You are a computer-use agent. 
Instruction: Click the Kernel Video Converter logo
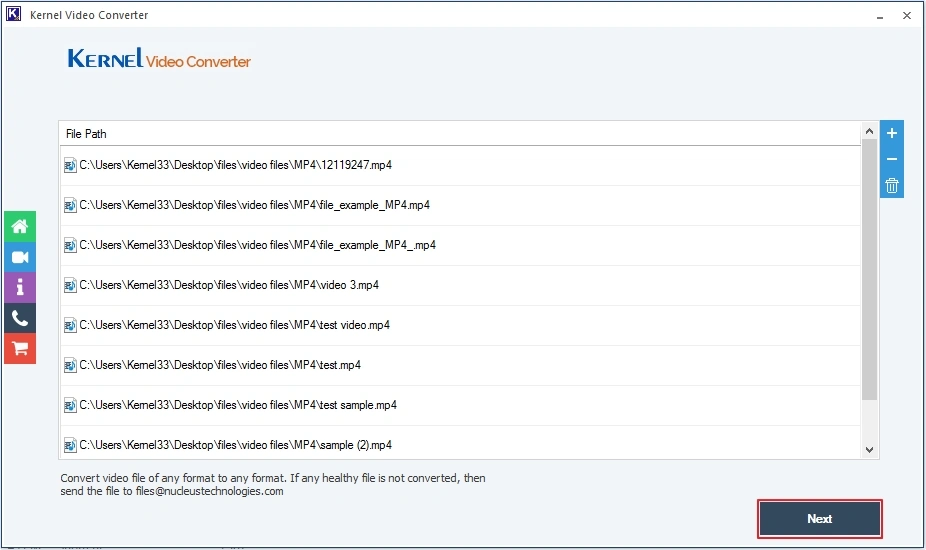[159, 58]
